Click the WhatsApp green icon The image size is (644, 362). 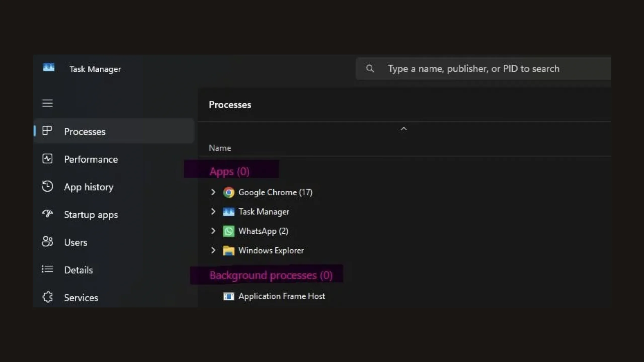pyautogui.click(x=229, y=231)
